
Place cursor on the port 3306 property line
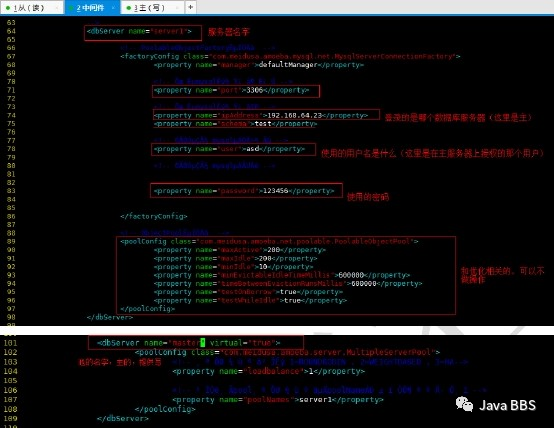coord(231,90)
